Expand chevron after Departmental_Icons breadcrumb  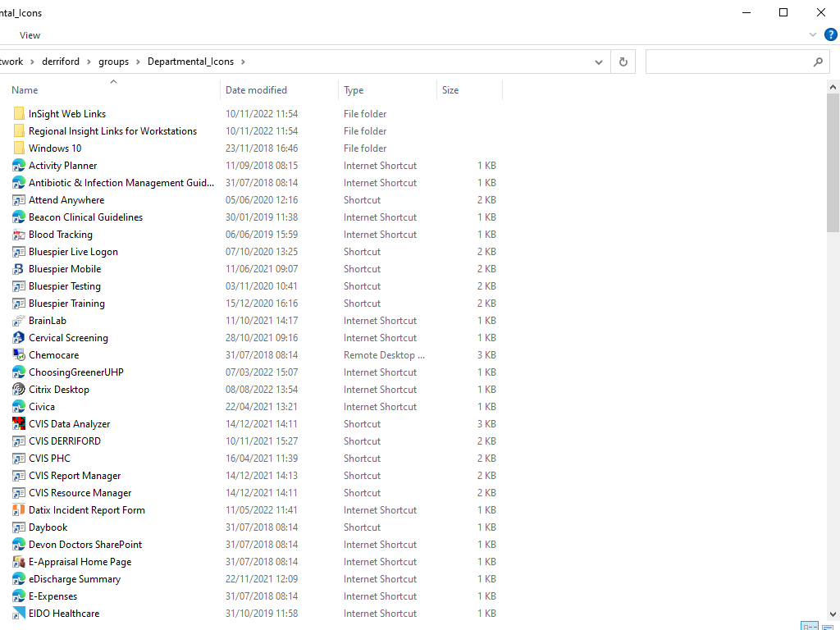(x=243, y=62)
